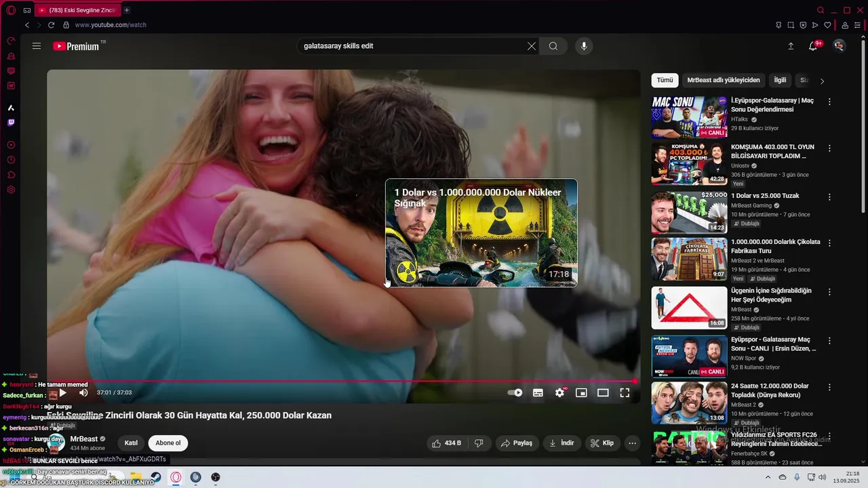Toggle subtitles captions button
This screenshot has width=868, height=488.
click(538, 392)
